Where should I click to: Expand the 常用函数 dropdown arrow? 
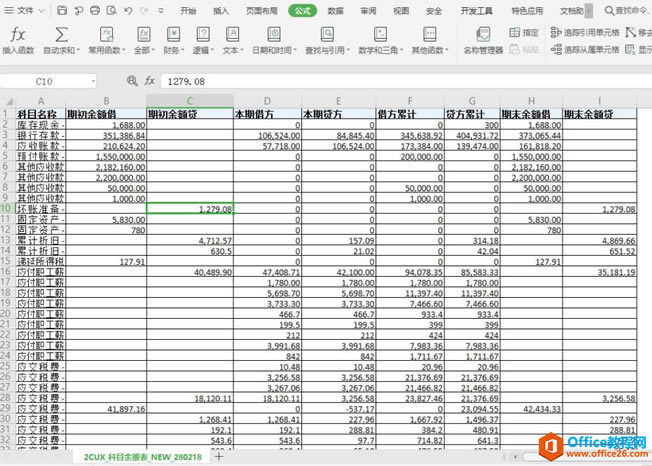coord(123,50)
